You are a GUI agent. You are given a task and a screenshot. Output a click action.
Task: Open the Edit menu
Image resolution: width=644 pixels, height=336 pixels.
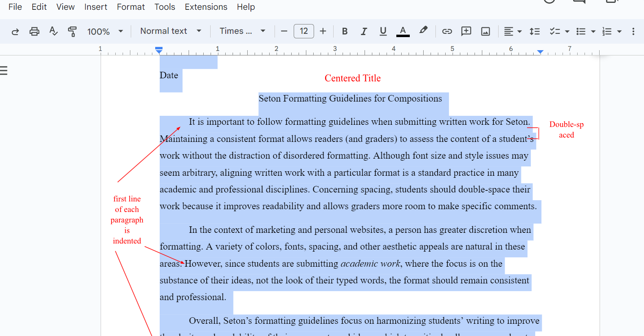pyautogui.click(x=39, y=7)
